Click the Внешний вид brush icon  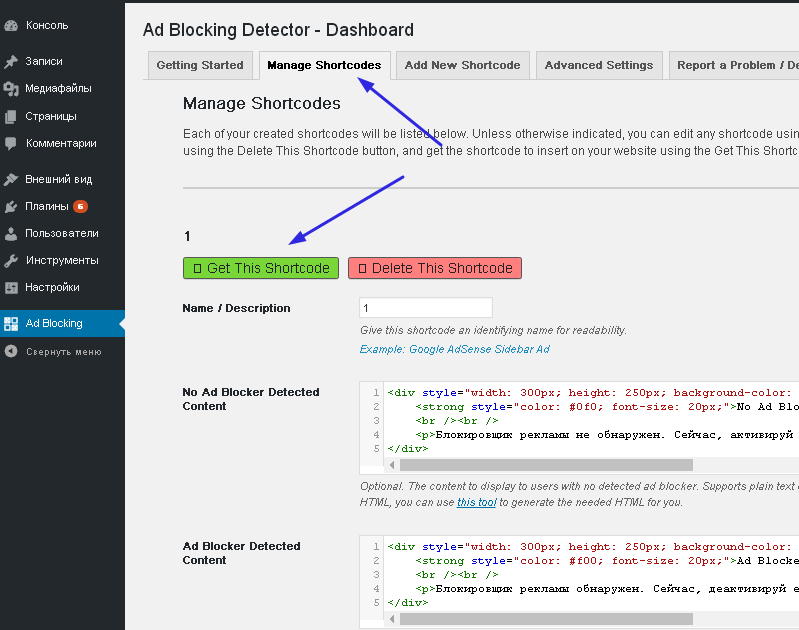pyautogui.click(x=11, y=180)
